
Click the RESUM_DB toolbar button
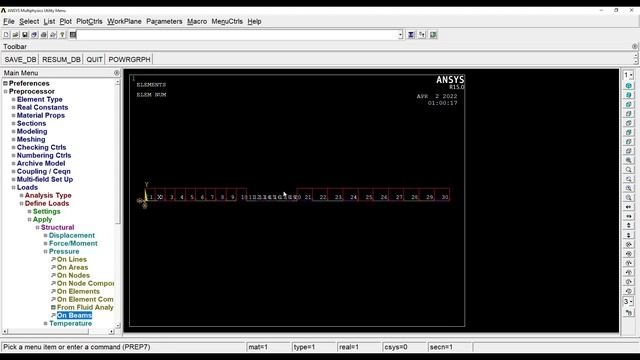[61, 60]
